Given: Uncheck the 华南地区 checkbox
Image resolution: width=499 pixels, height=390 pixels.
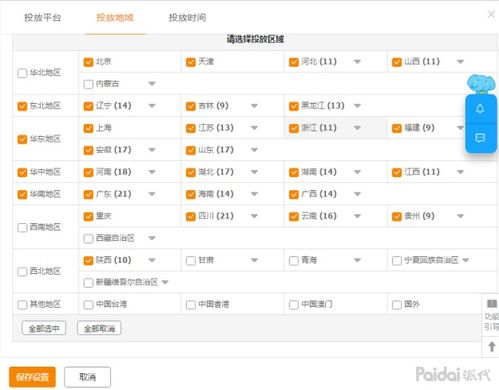Looking at the screenshot, I should click(22, 194).
